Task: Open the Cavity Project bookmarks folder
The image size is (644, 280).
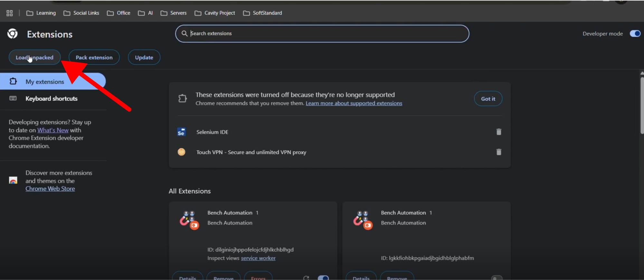Action: point(215,13)
